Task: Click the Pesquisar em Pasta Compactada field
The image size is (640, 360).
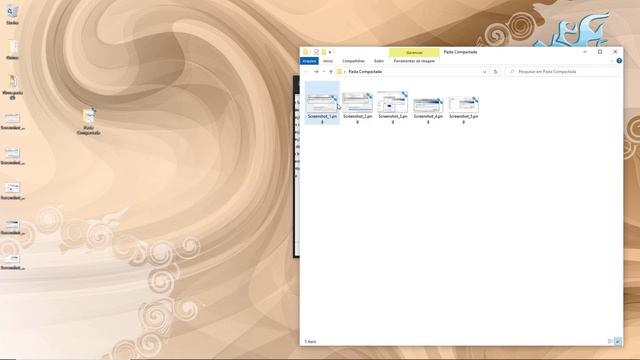Action: 562,72
